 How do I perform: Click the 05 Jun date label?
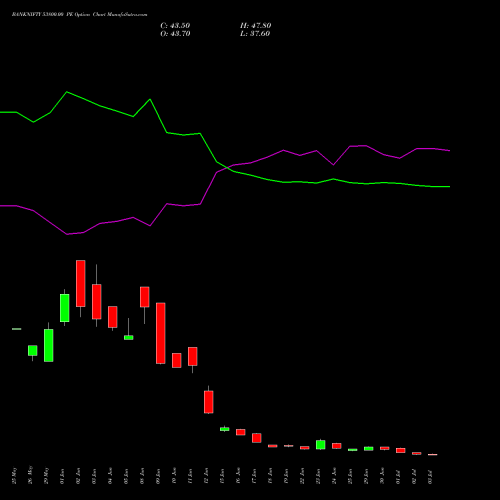(126, 476)
